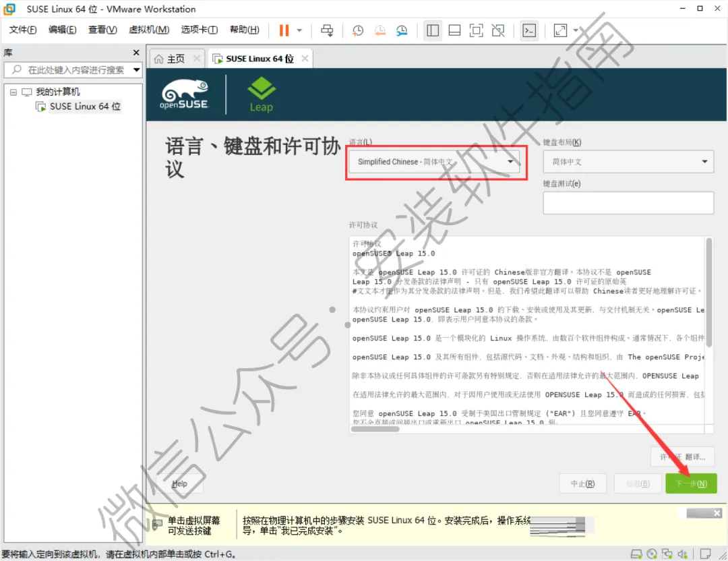This screenshot has height=561, width=728.
Task: Open the 键盘布局 简体中文 dropdown
Action: (x=628, y=162)
